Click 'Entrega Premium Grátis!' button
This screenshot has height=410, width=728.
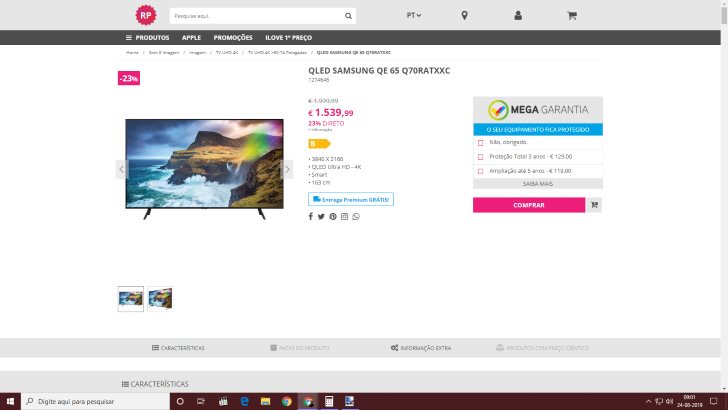click(x=351, y=199)
